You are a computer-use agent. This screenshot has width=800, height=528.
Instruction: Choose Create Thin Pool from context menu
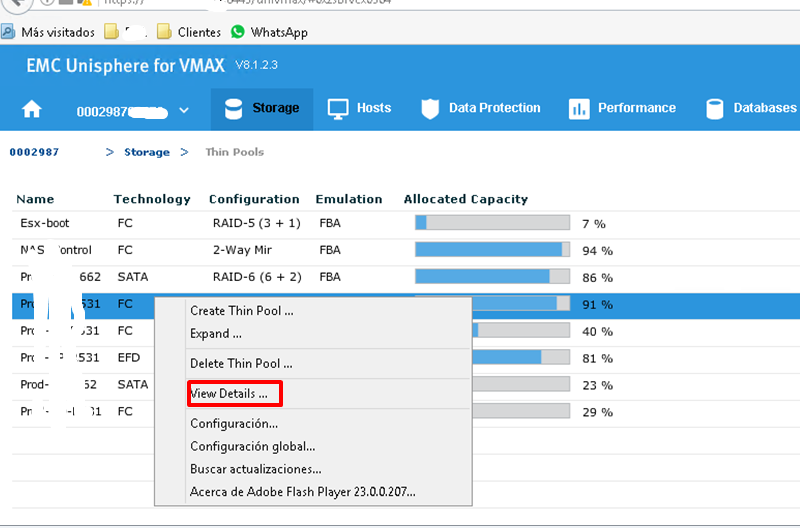pyautogui.click(x=242, y=311)
